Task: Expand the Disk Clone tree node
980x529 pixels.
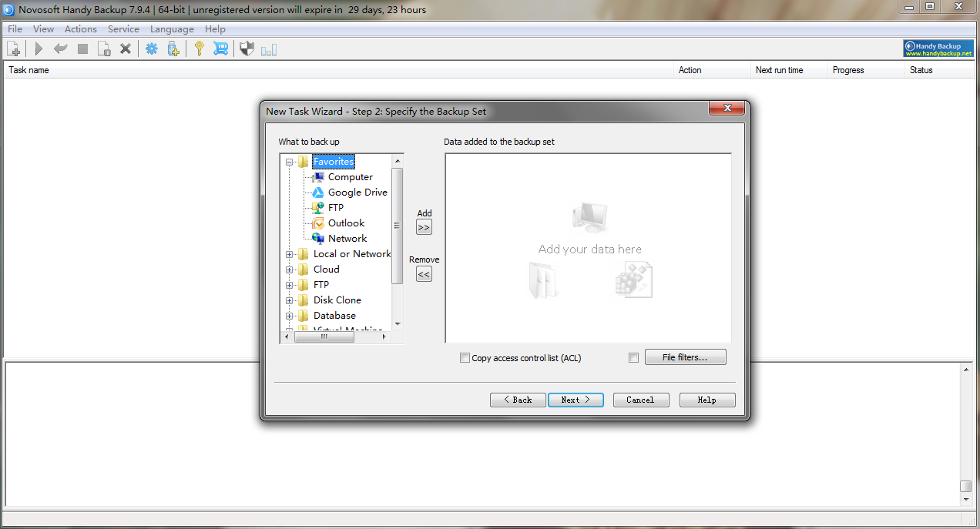Action: pyautogui.click(x=290, y=300)
